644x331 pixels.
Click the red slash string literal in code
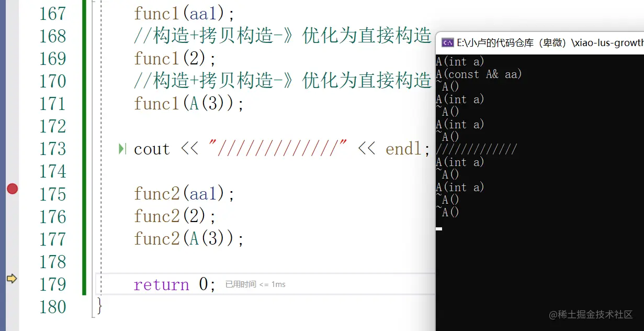[278, 149]
